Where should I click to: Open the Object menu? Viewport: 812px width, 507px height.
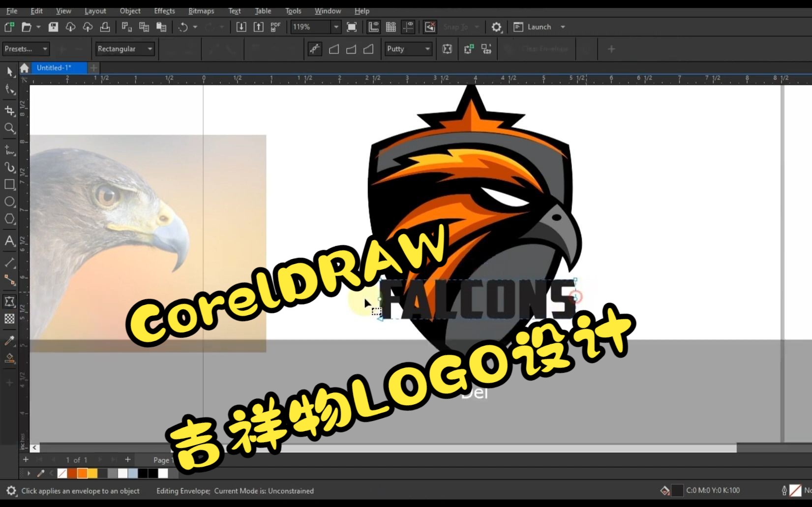coord(130,11)
